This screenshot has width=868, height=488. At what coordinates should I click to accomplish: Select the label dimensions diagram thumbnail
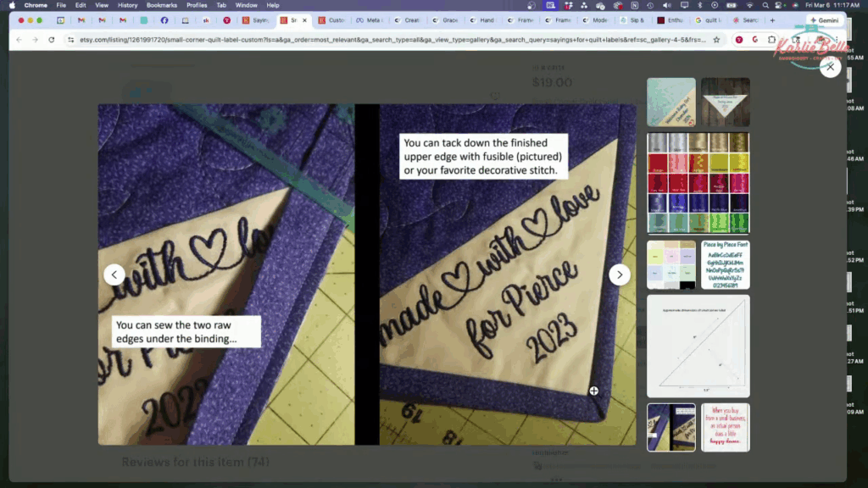tap(698, 346)
